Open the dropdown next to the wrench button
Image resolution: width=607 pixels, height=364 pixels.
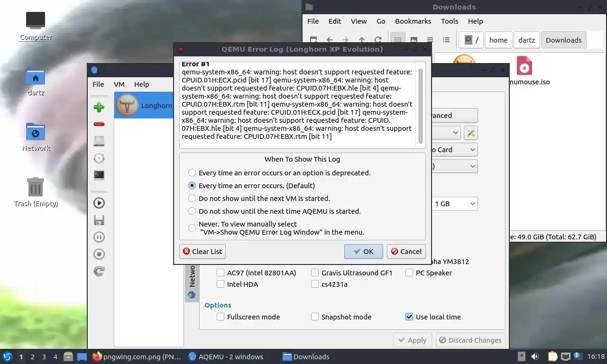click(x=446, y=133)
